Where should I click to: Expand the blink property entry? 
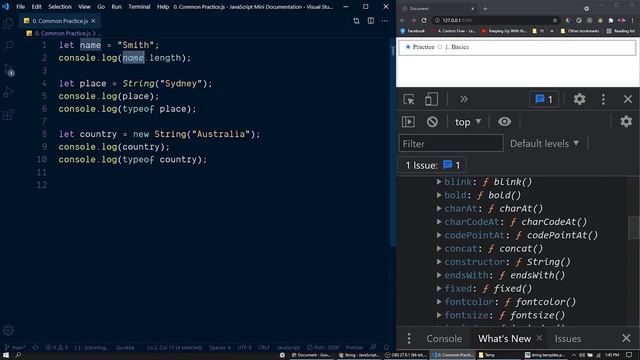439,182
